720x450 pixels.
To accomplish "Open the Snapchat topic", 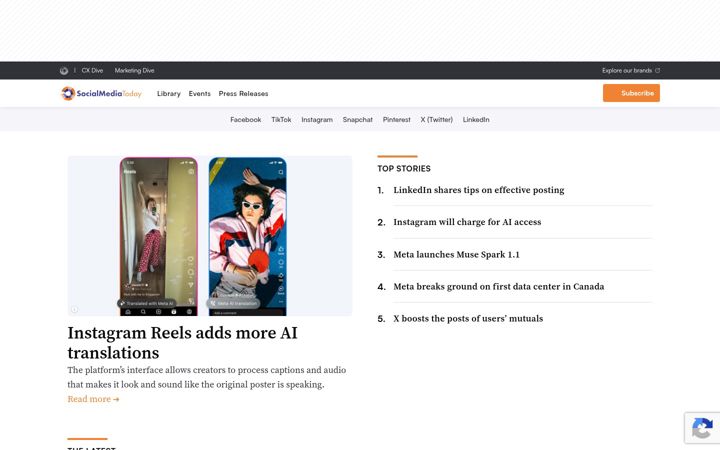I will [358, 119].
